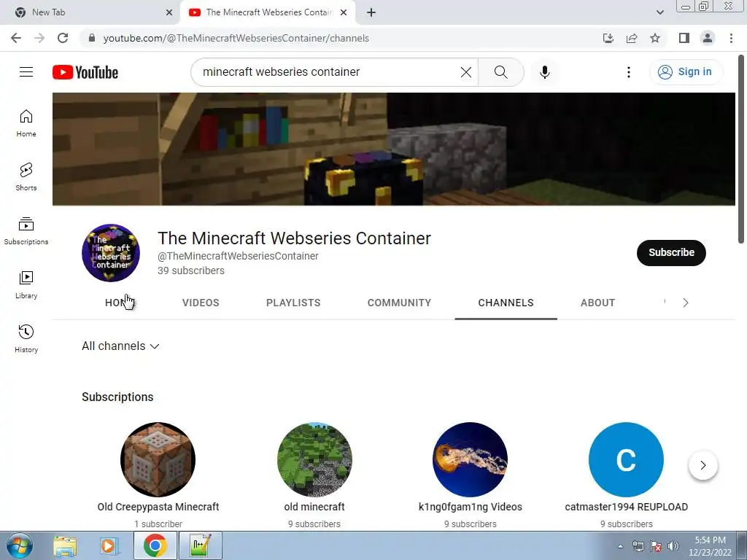Click the page vertical scrollbar thumb
The width and height of the screenshot is (747, 560).
pos(741,149)
